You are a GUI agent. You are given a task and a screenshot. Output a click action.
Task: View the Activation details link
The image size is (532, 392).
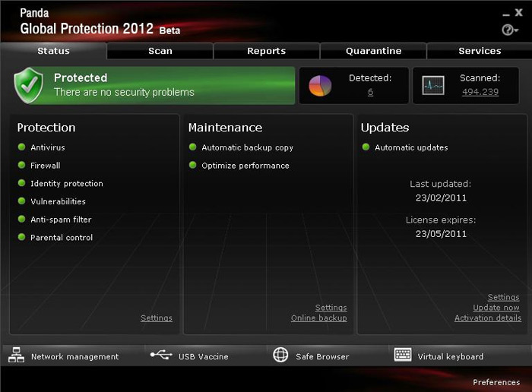point(488,318)
